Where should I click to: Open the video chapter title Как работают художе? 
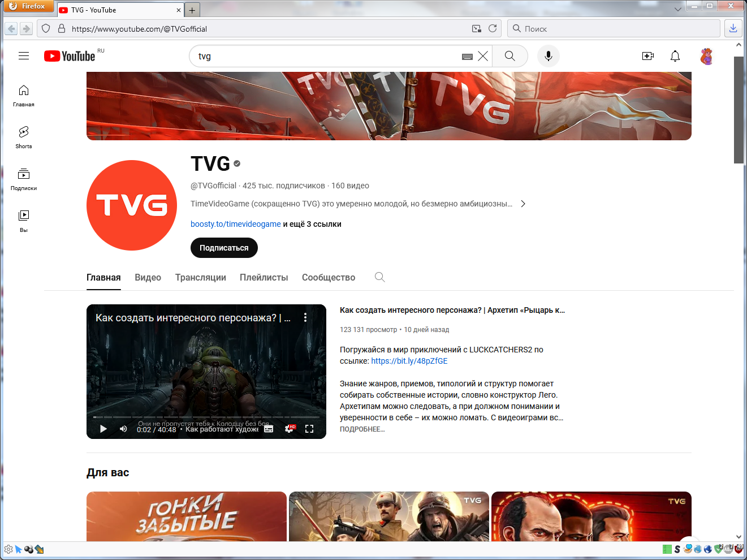[x=222, y=429]
